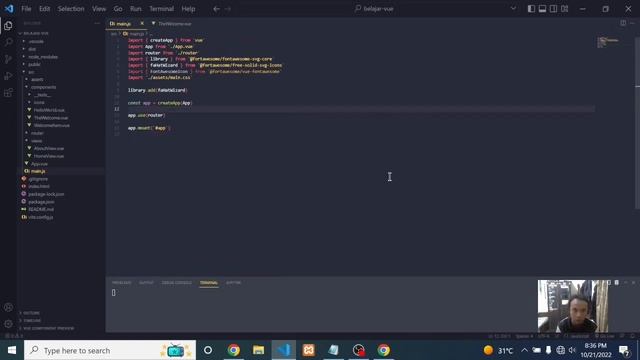Click the code minimap preview

609,42
